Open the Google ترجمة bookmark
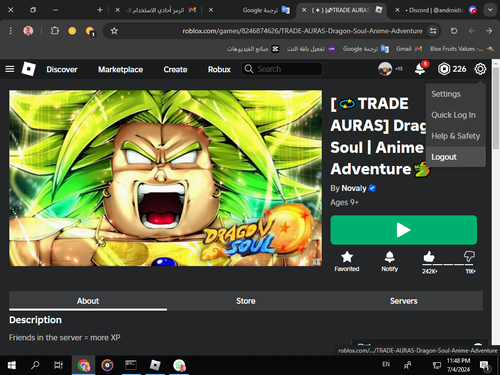Image resolution: width=500 pixels, height=375 pixels. tap(366, 49)
